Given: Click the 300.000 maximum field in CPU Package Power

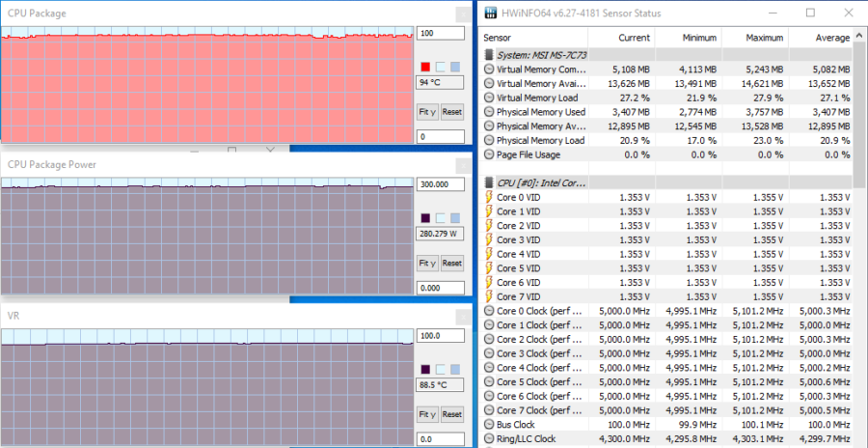Looking at the screenshot, I should pos(441,184).
